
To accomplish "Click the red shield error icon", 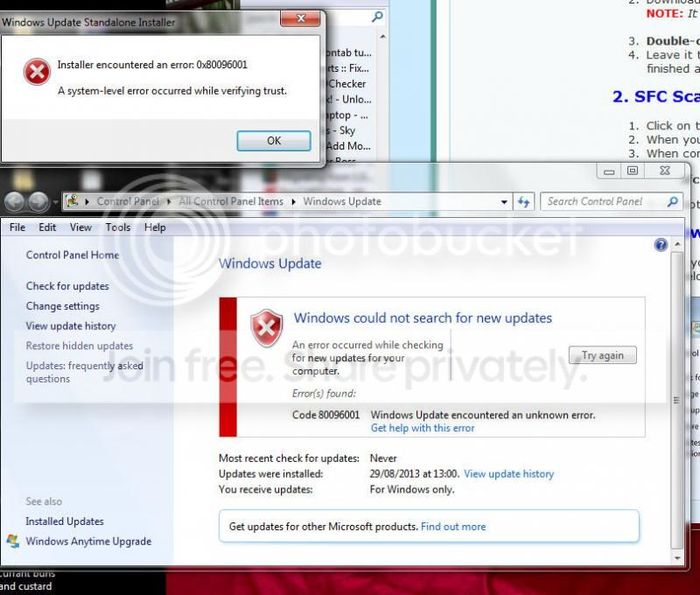I will tap(267, 328).
